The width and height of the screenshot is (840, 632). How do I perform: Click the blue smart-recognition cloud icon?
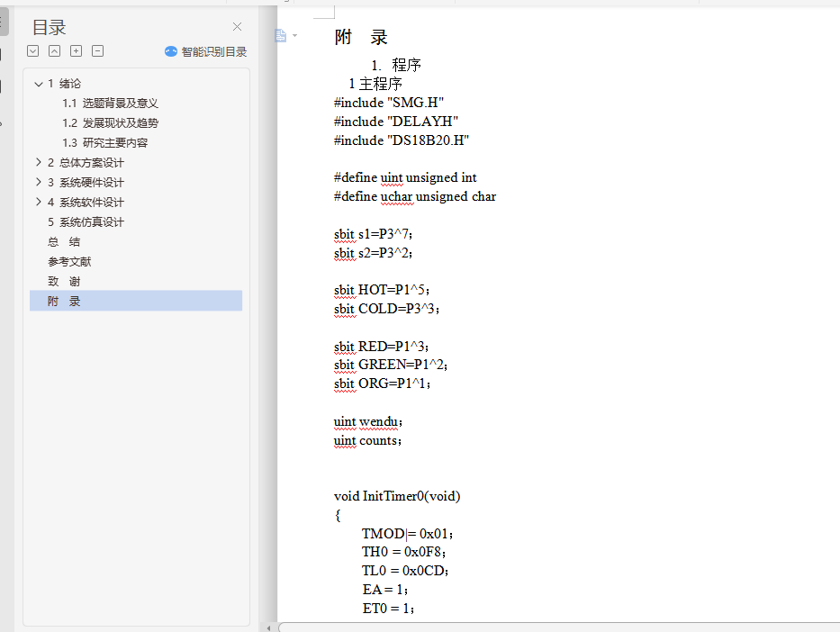click(x=171, y=51)
